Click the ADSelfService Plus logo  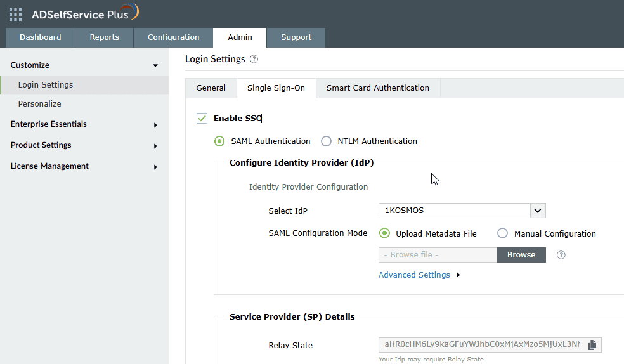(x=86, y=14)
